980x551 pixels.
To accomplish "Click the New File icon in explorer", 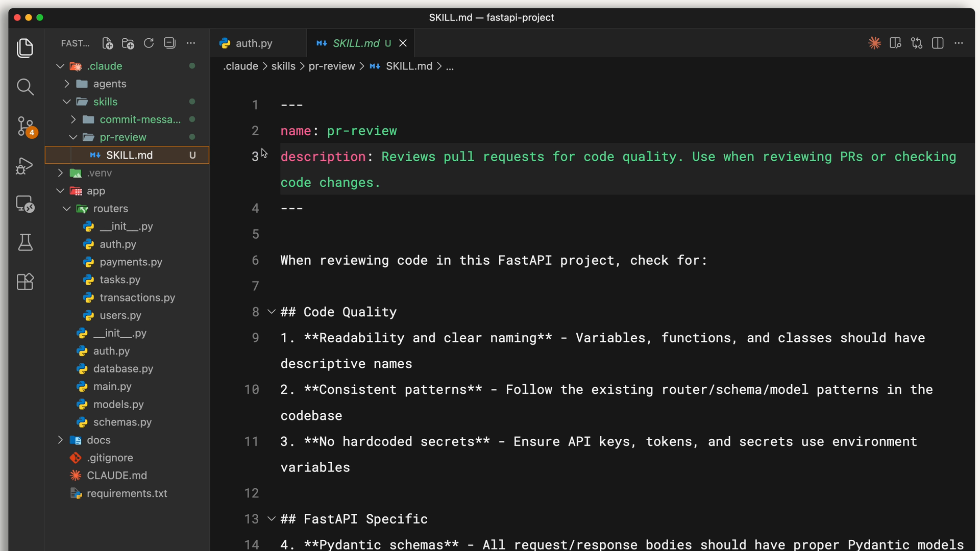I will 107,43.
